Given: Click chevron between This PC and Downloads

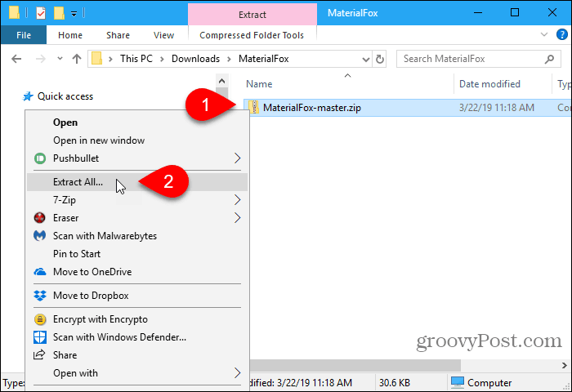Looking at the screenshot, I should click(162, 59).
